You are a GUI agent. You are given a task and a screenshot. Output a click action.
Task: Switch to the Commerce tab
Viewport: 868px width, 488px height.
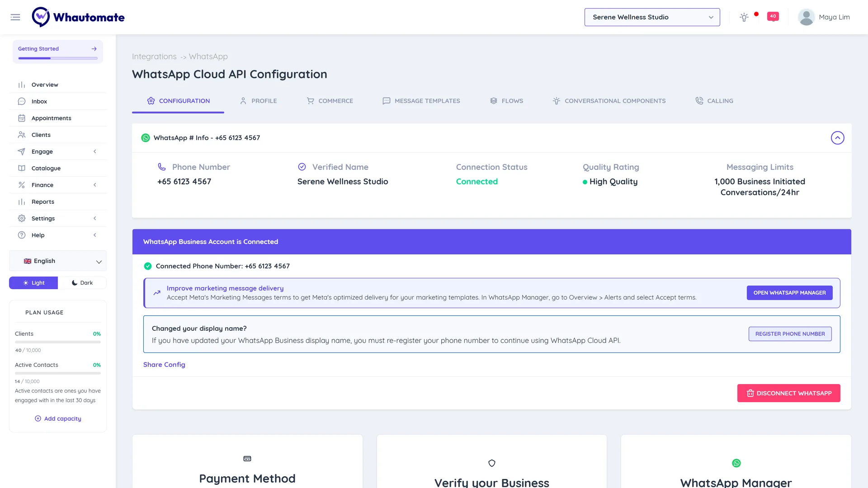pos(330,101)
